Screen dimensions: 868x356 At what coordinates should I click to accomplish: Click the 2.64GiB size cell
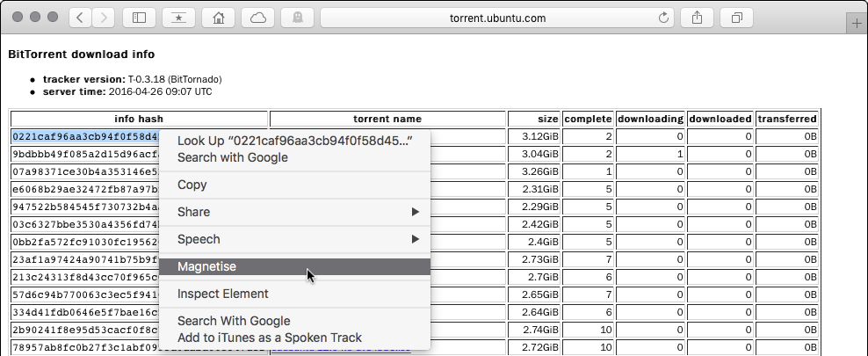point(534,312)
